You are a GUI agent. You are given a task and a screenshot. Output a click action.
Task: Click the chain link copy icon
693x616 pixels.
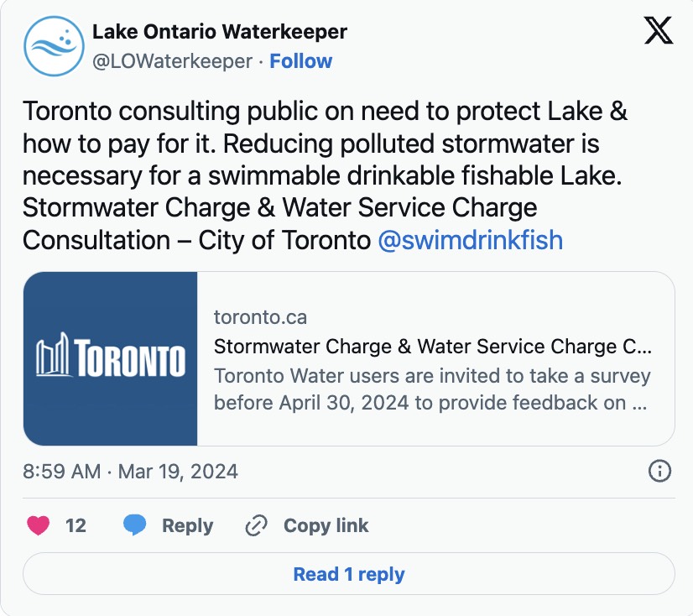point(255,525)
